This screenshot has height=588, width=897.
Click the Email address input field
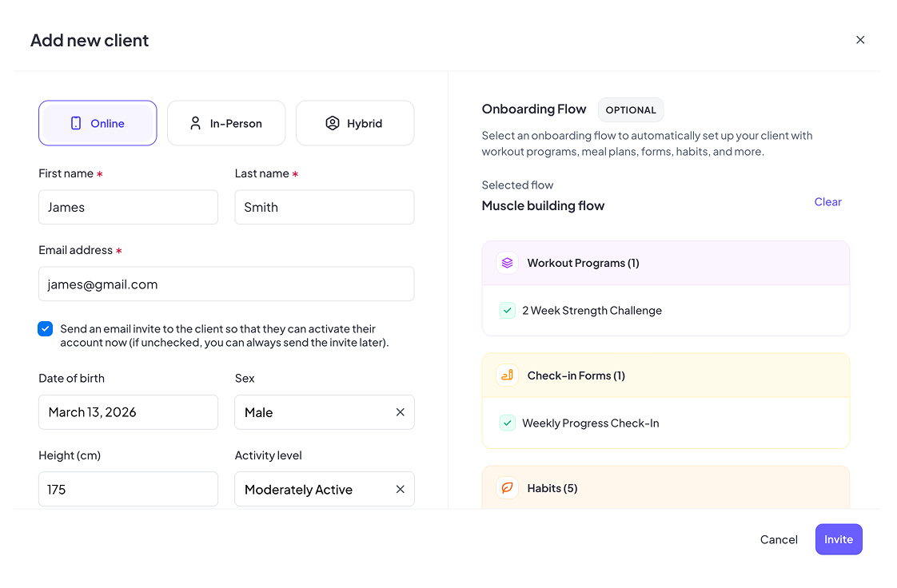click(226, 284)
